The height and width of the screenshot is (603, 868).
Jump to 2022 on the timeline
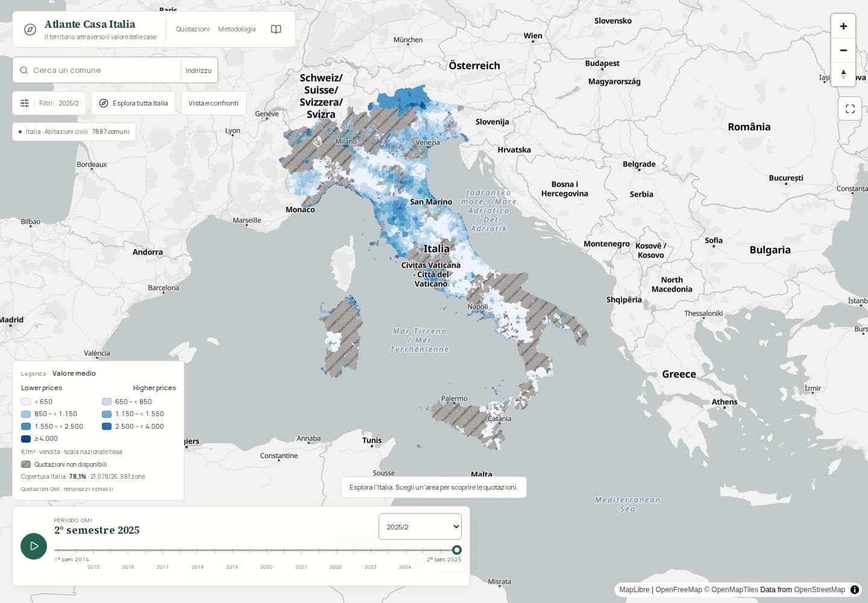pyautogui.click(x=336, y=567)
